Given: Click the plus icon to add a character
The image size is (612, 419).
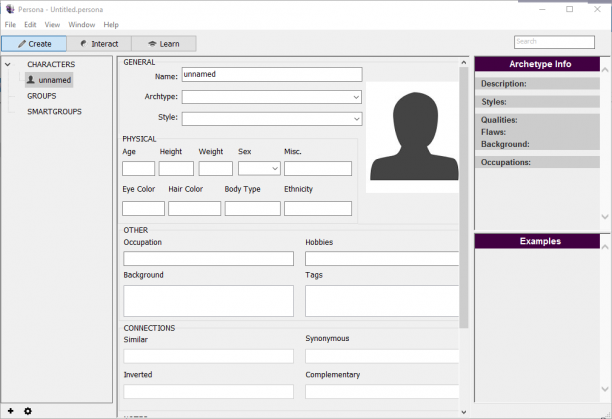Looking at the screenshot, I should click(11, 411).
